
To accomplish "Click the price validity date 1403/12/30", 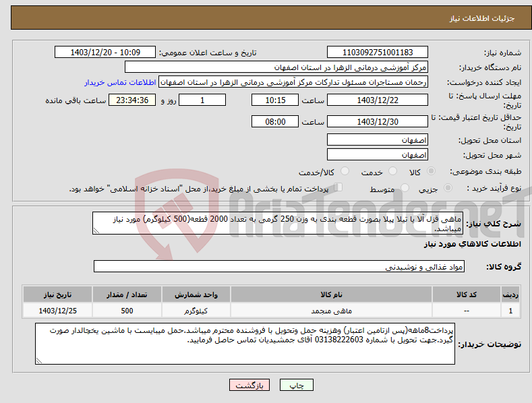I will tap(378, 121).
